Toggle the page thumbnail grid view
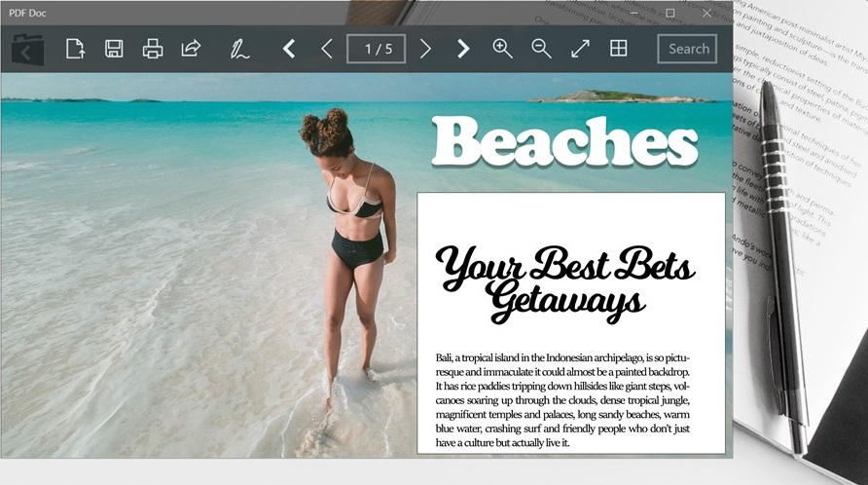 [x=618, y=49]
